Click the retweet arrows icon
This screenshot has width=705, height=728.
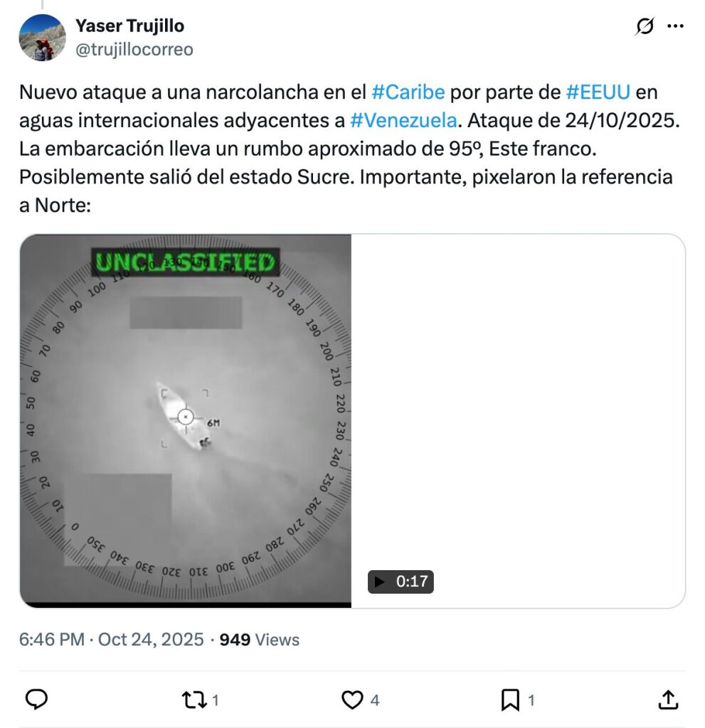(194, 700)
